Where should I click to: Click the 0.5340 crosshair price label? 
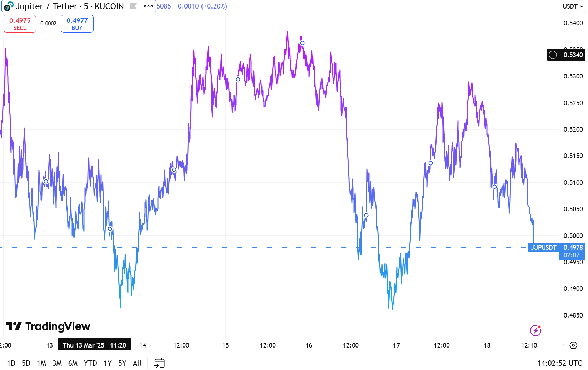(573, 55)
